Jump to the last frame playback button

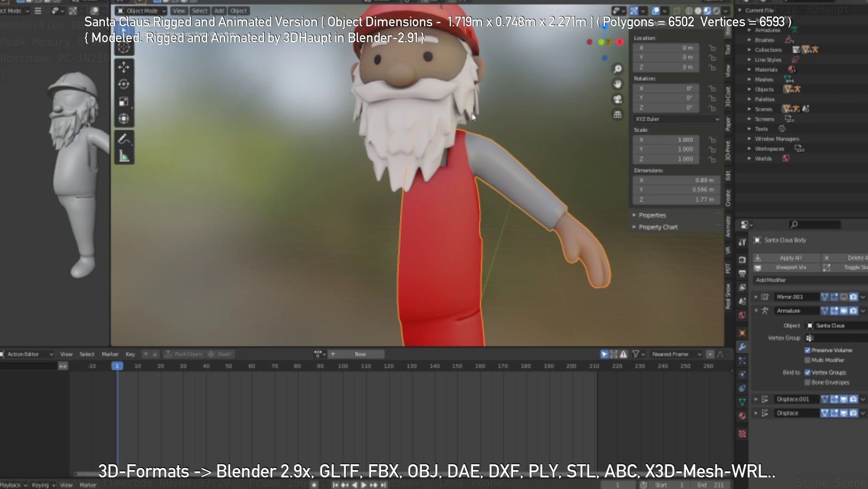(384, 485)
